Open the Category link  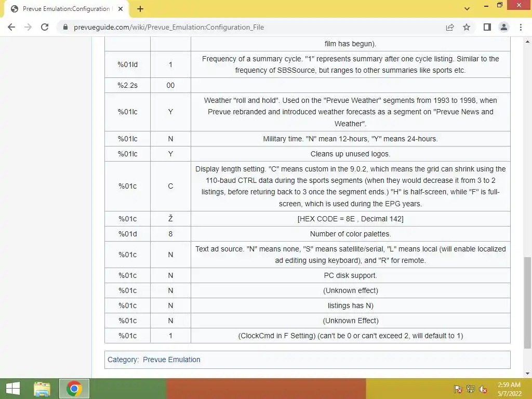tap(123, 360)
